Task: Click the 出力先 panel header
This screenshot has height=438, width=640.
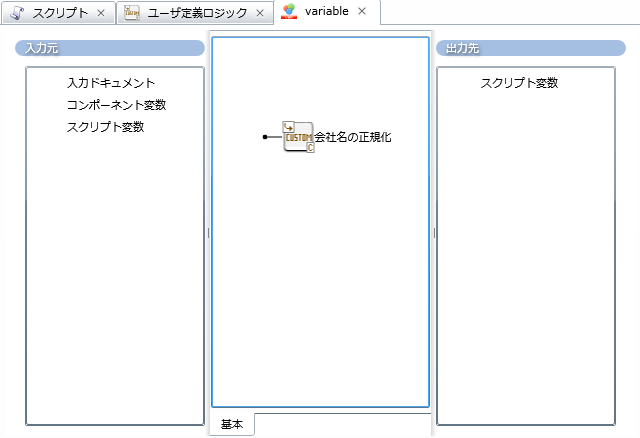Action: (x=531, y=48)
